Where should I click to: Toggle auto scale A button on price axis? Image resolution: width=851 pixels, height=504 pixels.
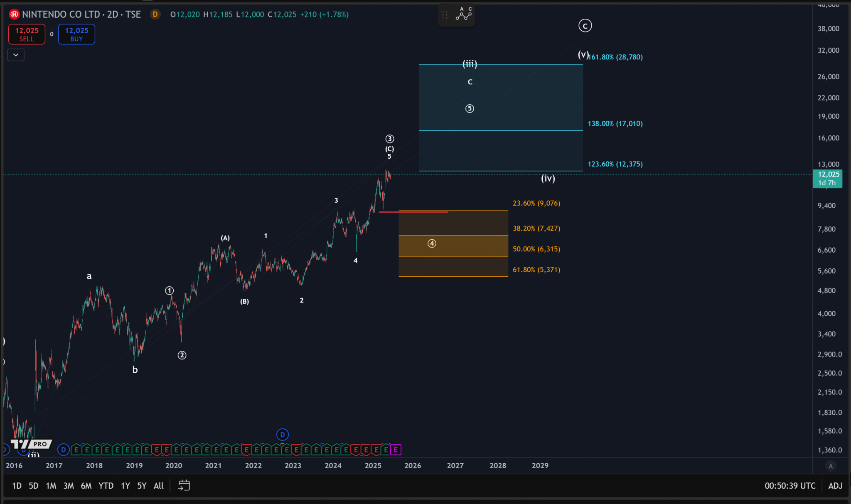(831, 466)
